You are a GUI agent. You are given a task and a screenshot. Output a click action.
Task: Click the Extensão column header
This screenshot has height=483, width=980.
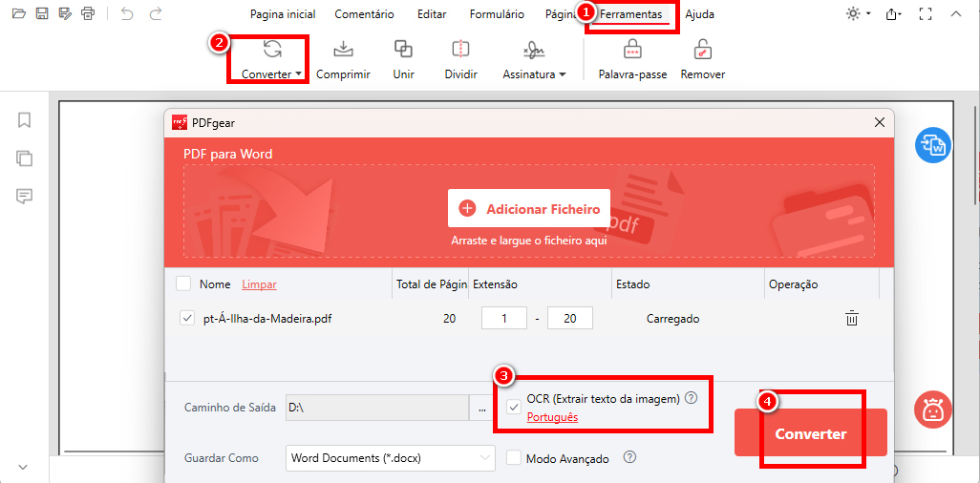[495, 284]
